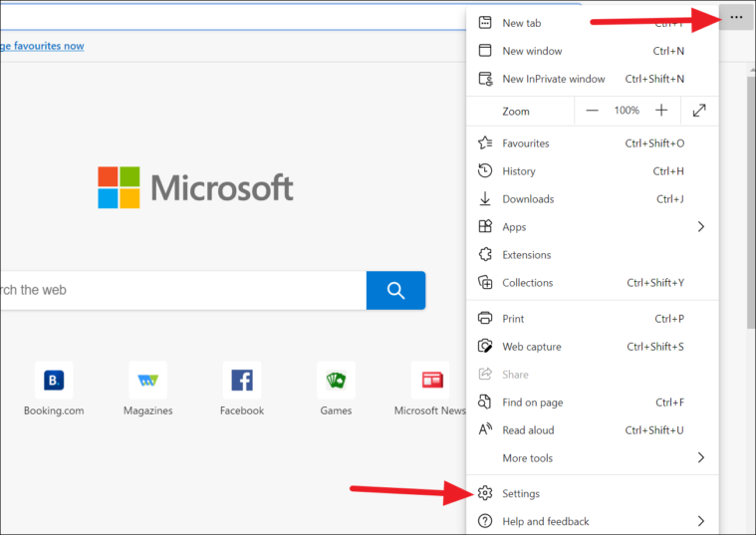Click the favourites now link
This screenshot has height=535, width=756.
42,46
